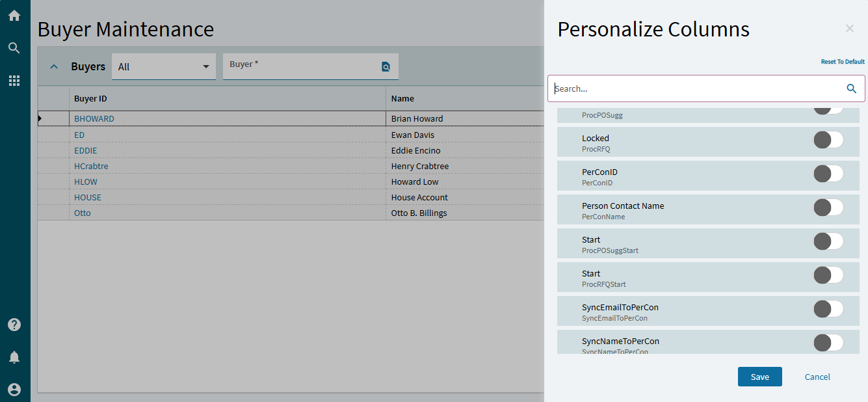Turn on Person Contact Name column toggle
The width and height of the screenshot is (868, 402).
[x=828, y=207]
